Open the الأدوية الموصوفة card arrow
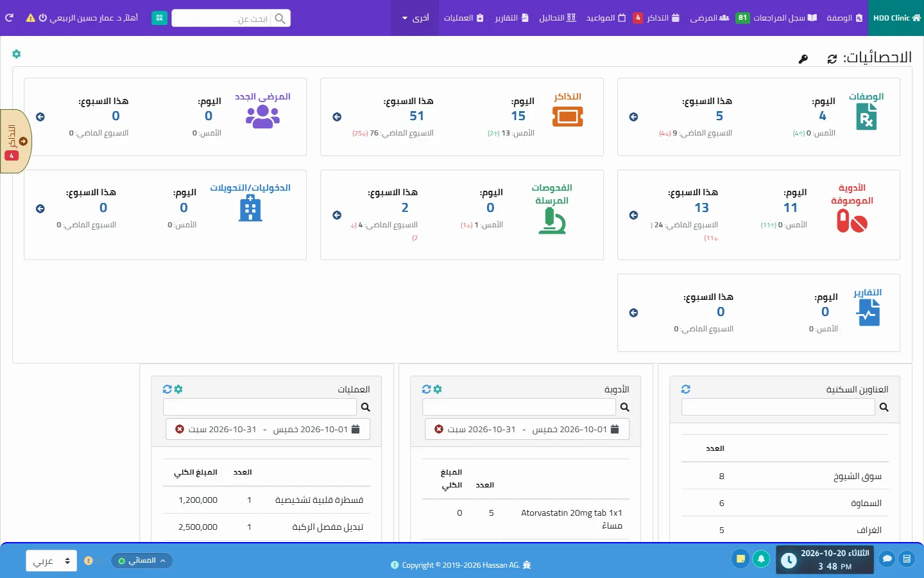Viewport: 924px width, 578px height. tap(633, 215)
